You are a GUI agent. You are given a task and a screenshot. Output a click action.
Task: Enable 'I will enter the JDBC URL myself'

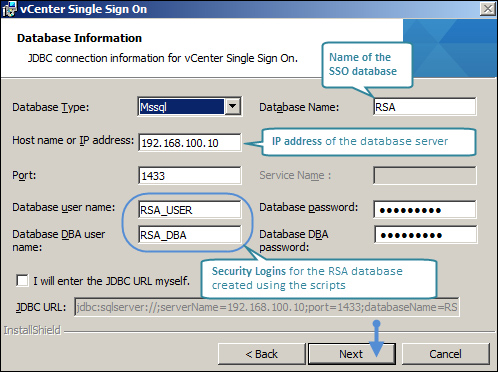pos(22,280)
